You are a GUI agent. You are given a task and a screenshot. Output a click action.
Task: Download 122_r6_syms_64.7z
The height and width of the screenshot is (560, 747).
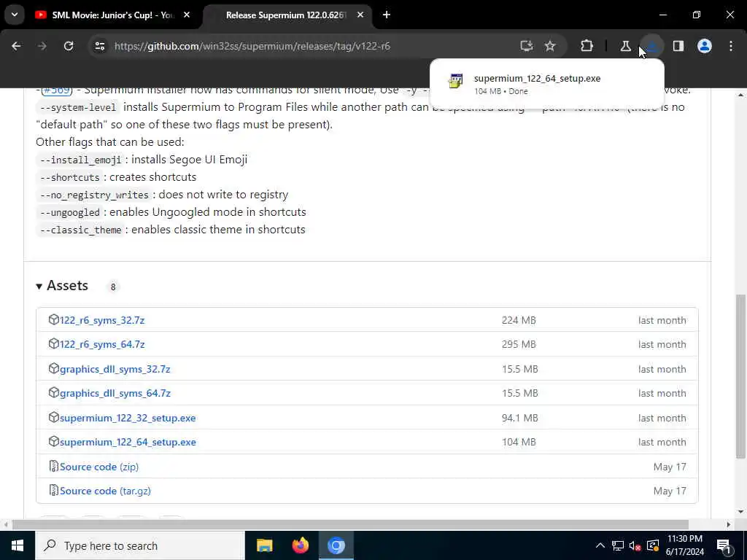click(102, 344)
